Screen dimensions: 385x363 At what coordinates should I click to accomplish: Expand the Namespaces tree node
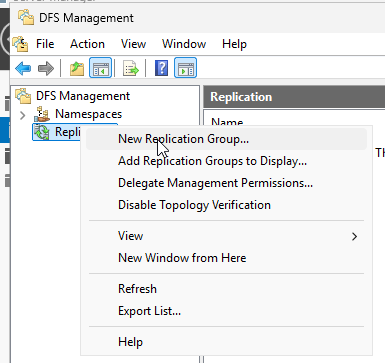click(x=22, y=115)
